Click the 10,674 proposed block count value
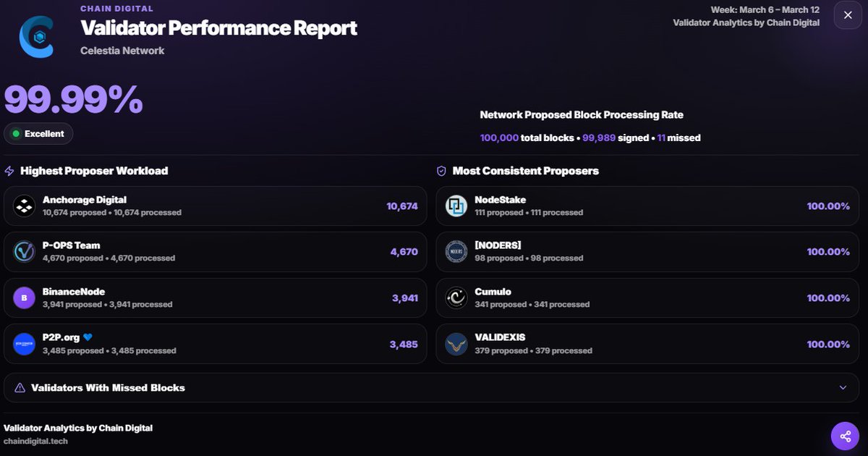 click(402, 206)
